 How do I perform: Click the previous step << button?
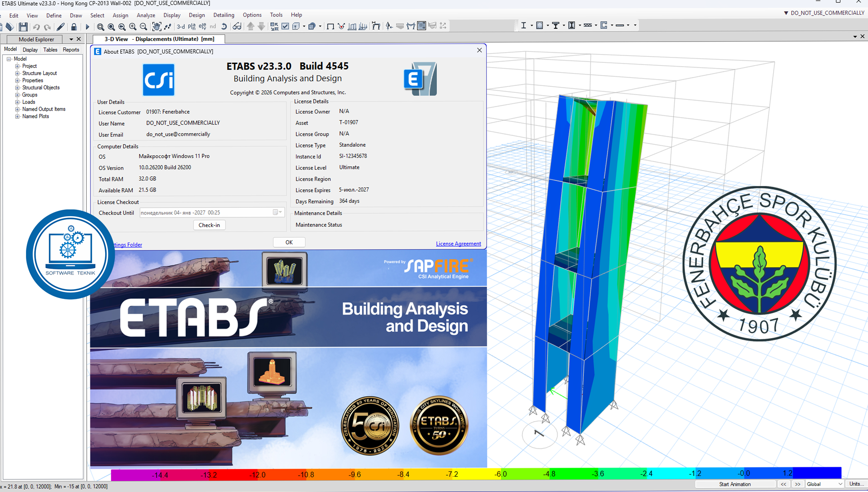tap(783, 484)
